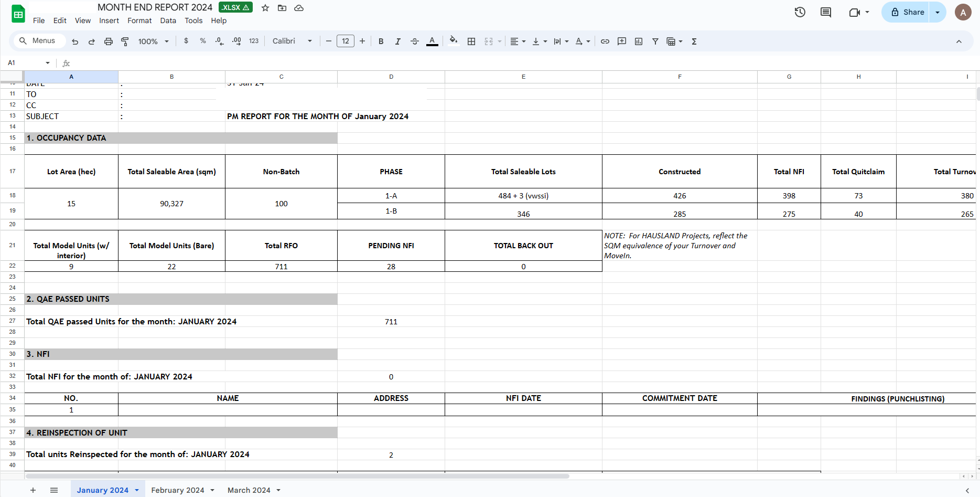Open more number formats (123)
Image resolution: width=980 pixels, height=497 pixels.
point(254,41)
